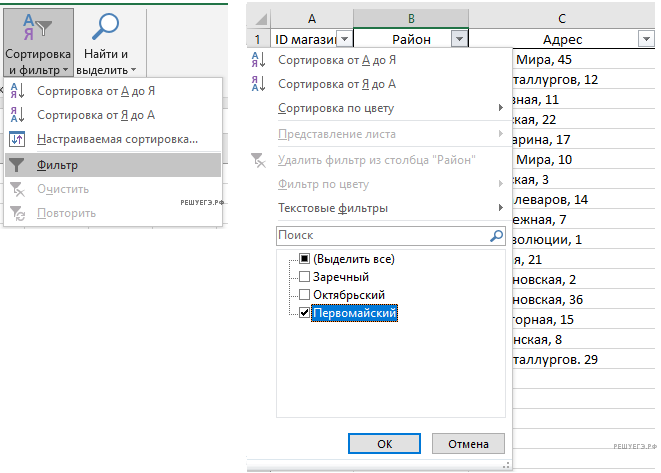Click the Настраиваемая сортировка icon
The image size is (661, 473).
(x=17, y=139)
